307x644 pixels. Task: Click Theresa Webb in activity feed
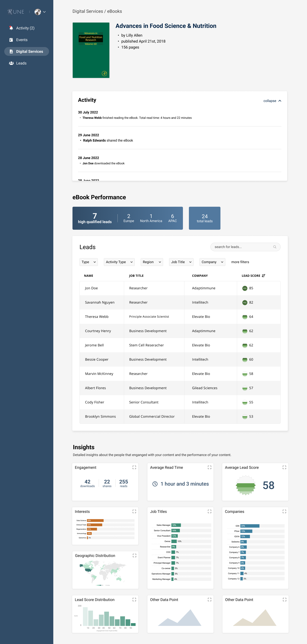point(92,118)
